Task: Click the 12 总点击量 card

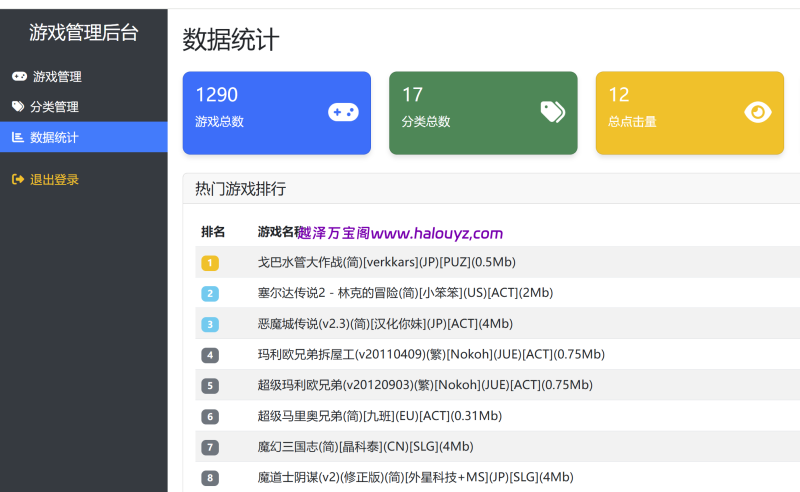Action: point(690,113)
